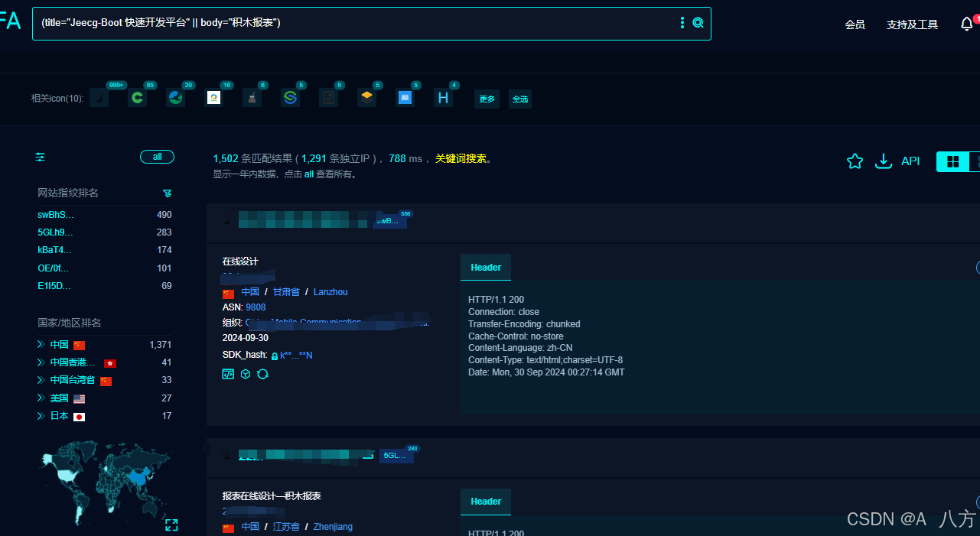
Task: Click the Lanzhou city link
Action: (x=330, y=292)
